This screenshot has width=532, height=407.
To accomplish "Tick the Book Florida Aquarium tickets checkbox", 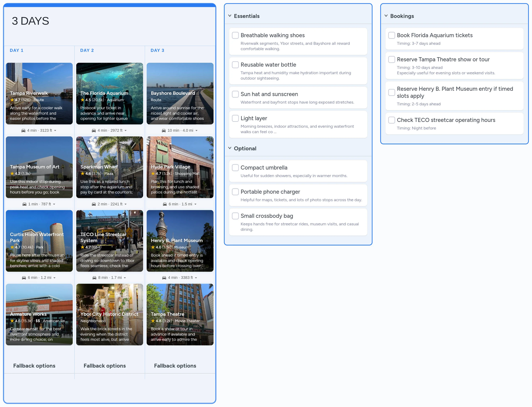I will pyautogui.click(x=391, y=35).
